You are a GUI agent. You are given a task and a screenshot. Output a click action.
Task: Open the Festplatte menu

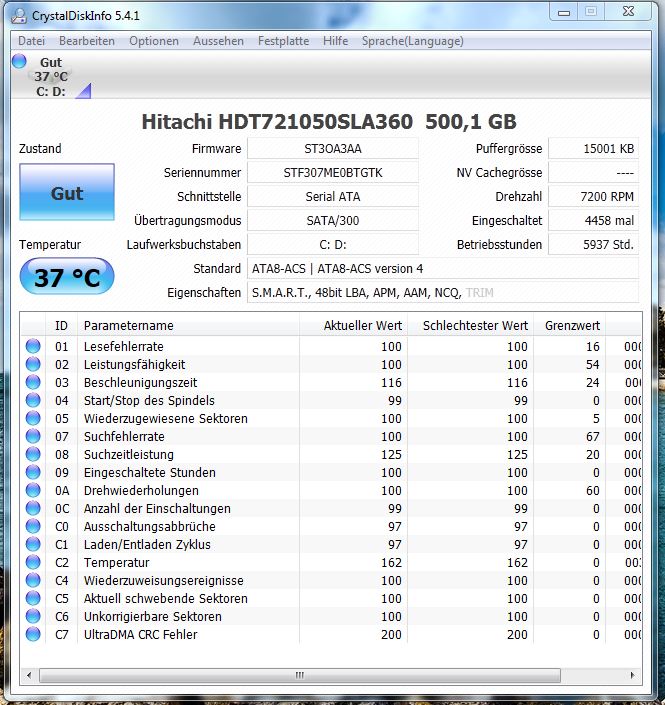[x=283, y=41]
